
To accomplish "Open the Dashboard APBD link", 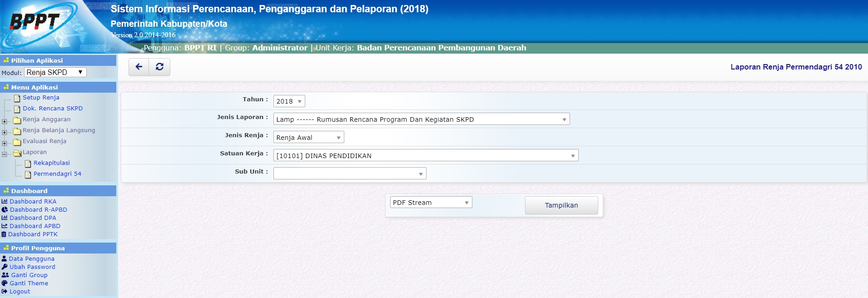I will [35, 226].
